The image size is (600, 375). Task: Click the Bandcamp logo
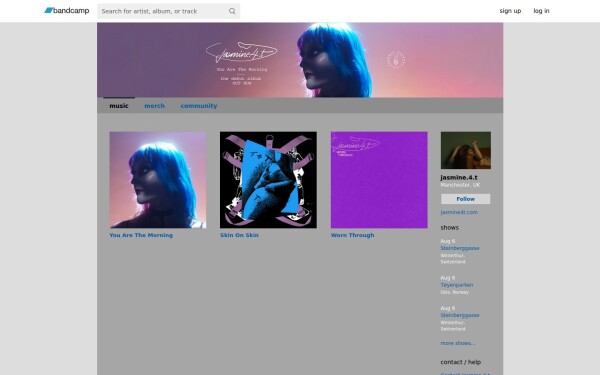tap(67, 11)
